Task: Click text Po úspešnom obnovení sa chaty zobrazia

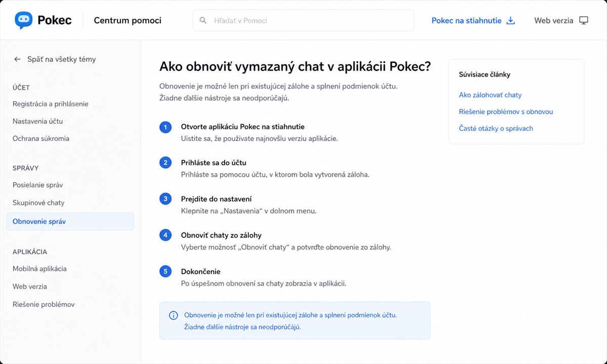Action: pos(264,284)
